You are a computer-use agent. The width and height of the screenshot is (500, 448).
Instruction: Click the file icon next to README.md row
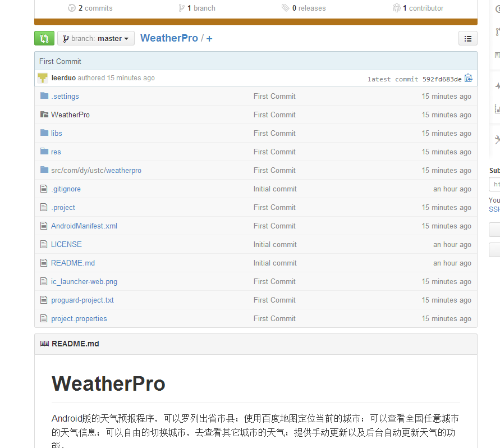[44, 263]
